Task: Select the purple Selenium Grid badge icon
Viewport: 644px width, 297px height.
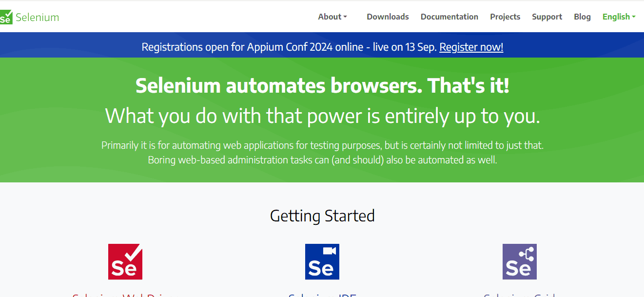Action: pyautogui.click(x=519, y=261)
